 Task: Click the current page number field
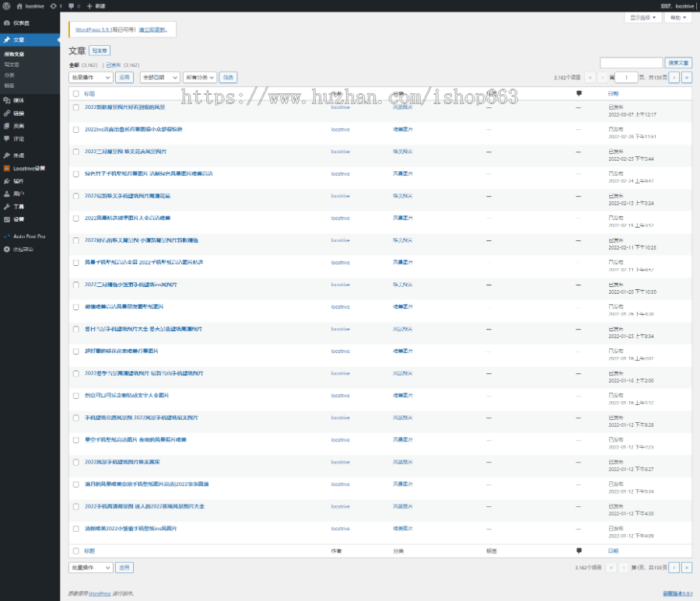point(626,77)
